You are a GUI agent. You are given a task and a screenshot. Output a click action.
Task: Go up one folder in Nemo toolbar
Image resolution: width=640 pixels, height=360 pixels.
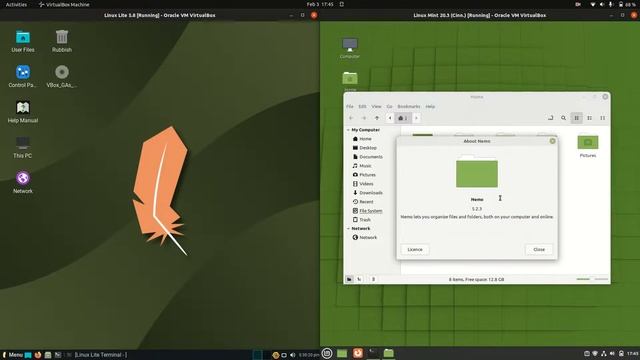point(377,118)
